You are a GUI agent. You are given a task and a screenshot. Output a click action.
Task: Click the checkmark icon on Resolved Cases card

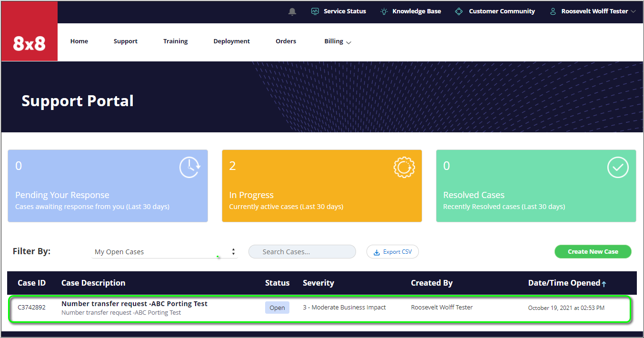click(618, 168)
